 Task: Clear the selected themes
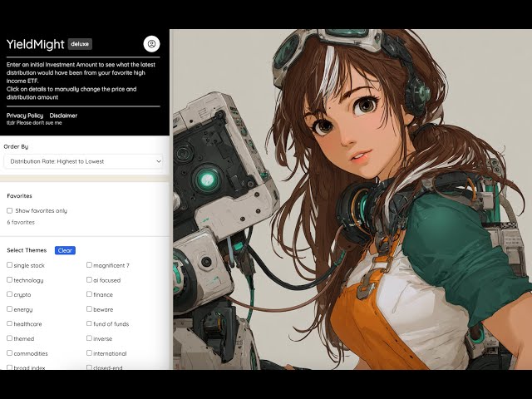click(x=65, y=250)
